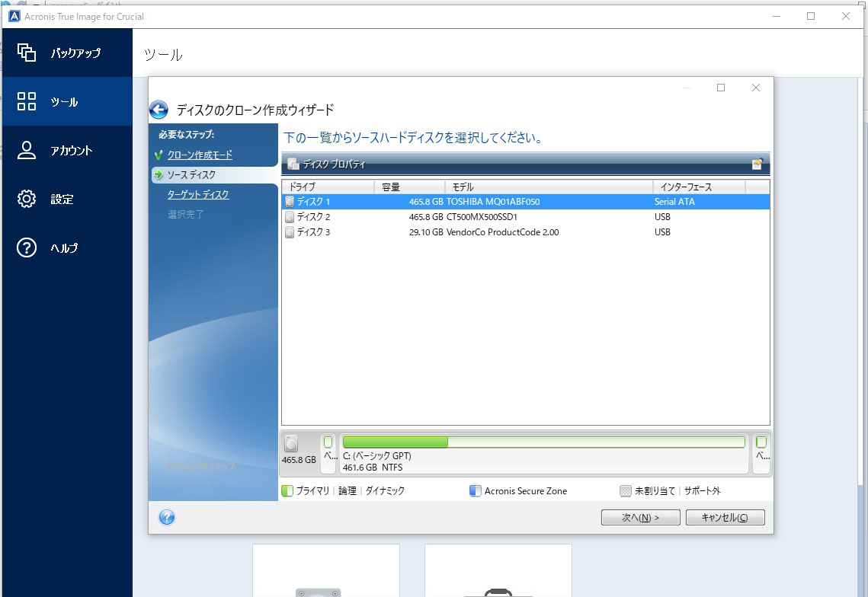Open the ターゲット ディスク step link

click(x=198, y=195)
